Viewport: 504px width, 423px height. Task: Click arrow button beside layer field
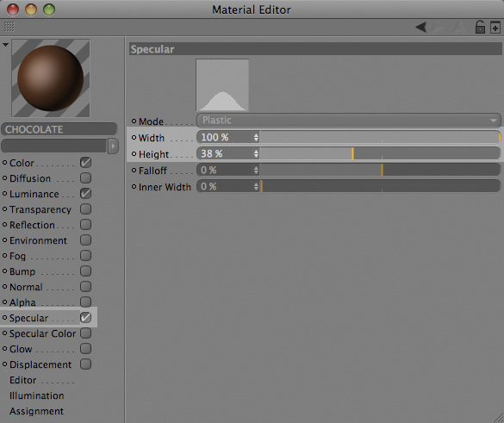tap(113, 146)
